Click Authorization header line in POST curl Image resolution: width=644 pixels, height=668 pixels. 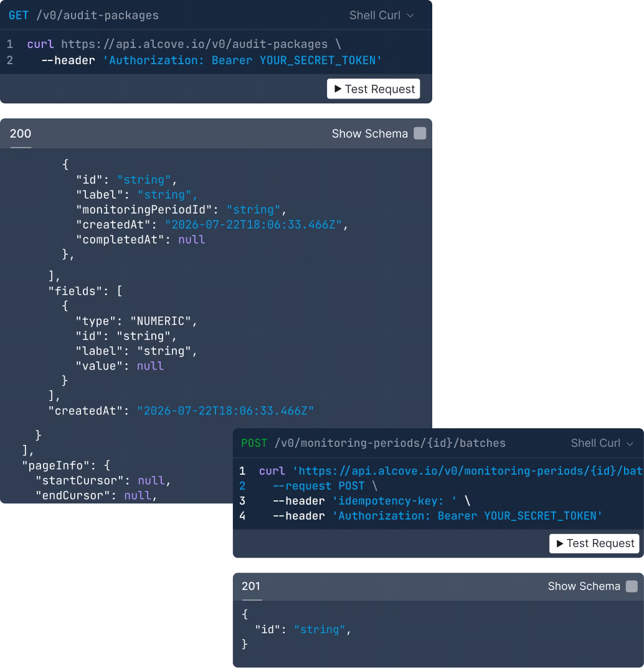[437, 516]
